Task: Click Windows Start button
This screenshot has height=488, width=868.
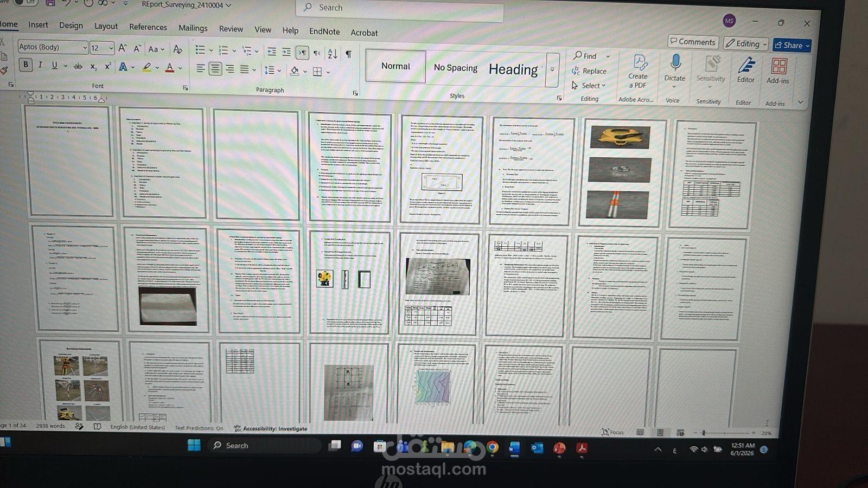Action: pyautogui.click(x=194, y=445)
